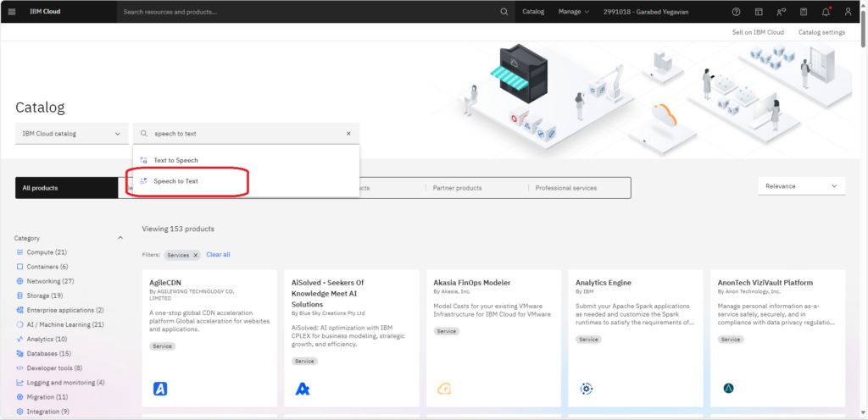The height and width of the screenshot is (420, 868).
Task: Filter by Developer tools (8) category
Action: (x=54, y=368)
